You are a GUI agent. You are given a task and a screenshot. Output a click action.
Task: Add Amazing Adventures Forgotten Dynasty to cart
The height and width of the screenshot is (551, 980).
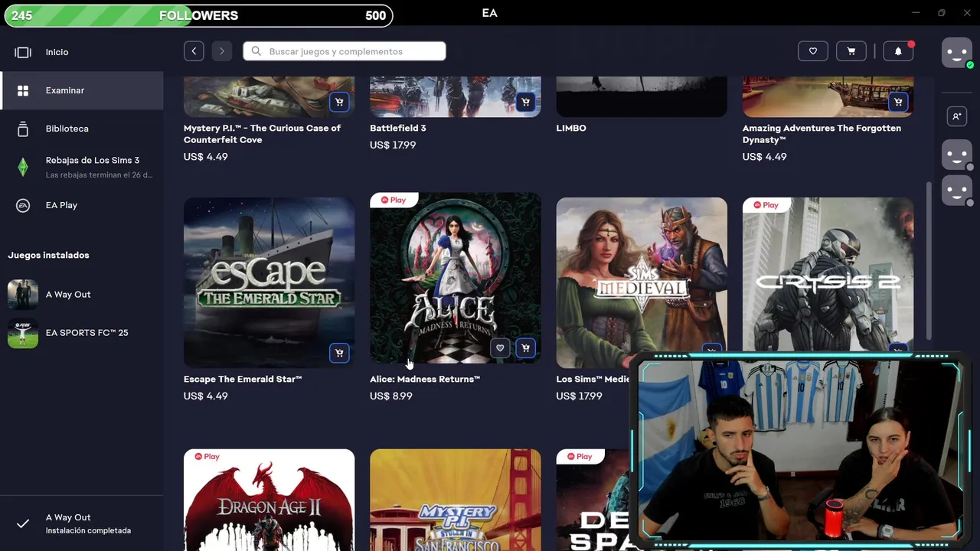click(898, 102)
